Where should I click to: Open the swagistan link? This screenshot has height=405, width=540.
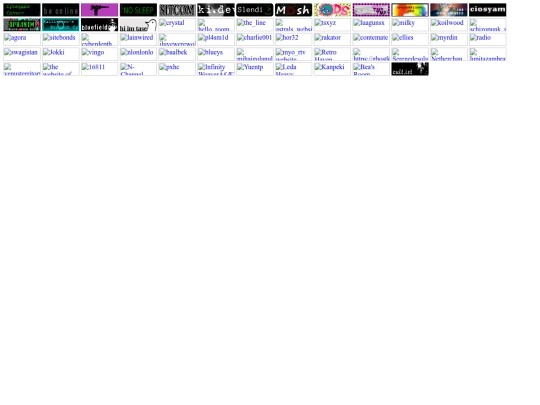pyautogui.click(x=22, y=54)
